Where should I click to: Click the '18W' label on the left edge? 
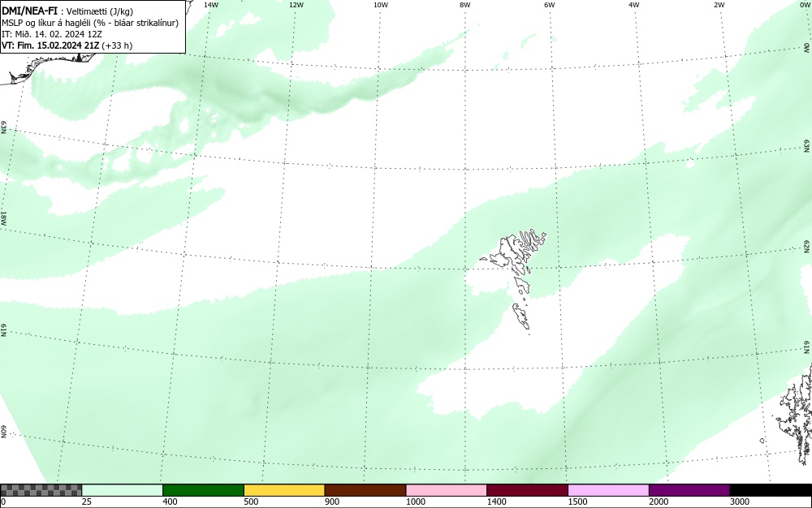click(3, 217)
